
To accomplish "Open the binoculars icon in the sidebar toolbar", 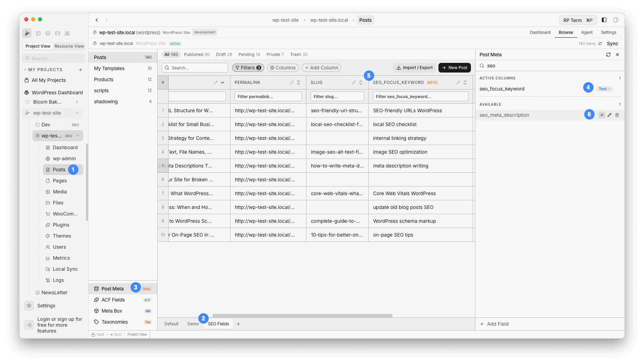I will [67, 33].
